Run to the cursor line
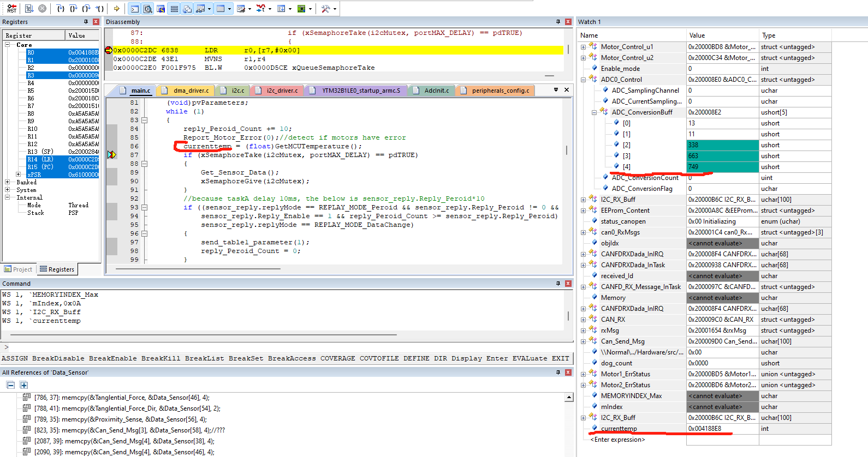Image resolution: width=868 pixels, height=457 pixels. click(100, 8)
